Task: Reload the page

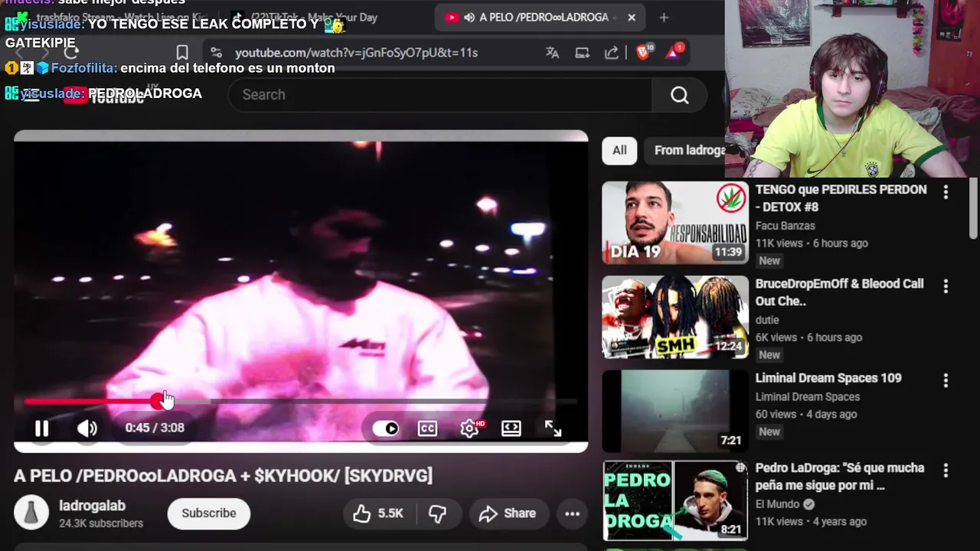Action: point(71,53)
